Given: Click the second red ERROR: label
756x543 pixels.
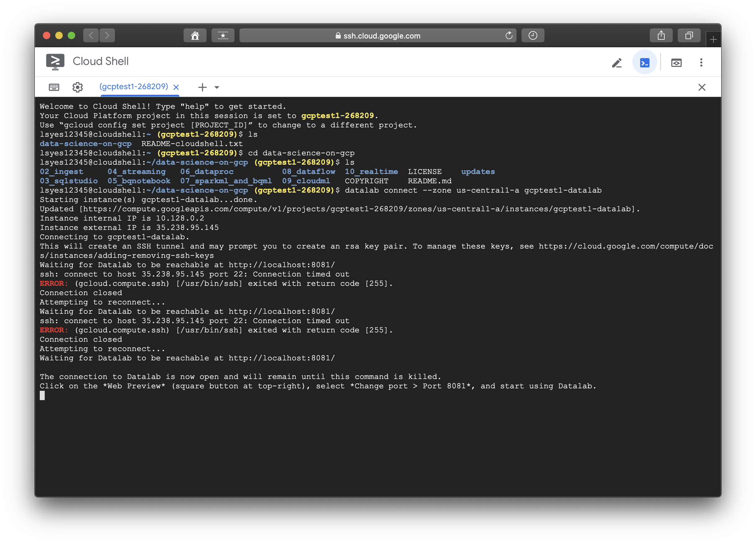Looking at the screenshot, I should click(54, 330).
